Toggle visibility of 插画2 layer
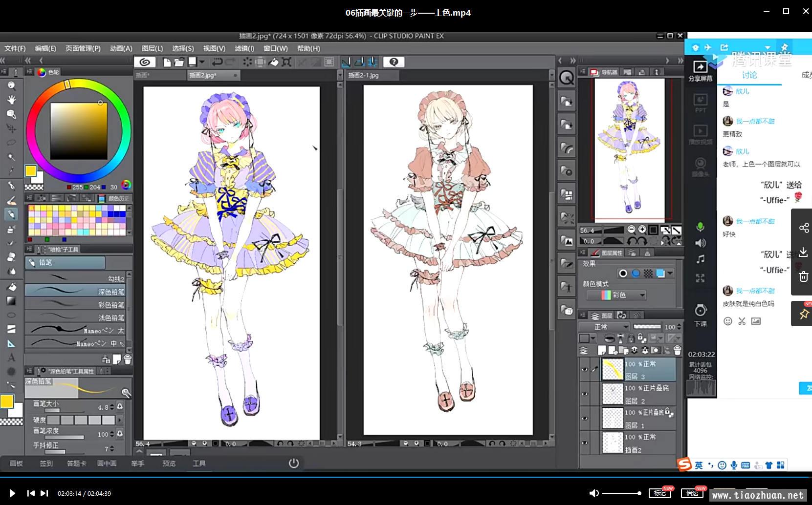The height and width of the screenshot is (505, 812). tap(585, 443)
